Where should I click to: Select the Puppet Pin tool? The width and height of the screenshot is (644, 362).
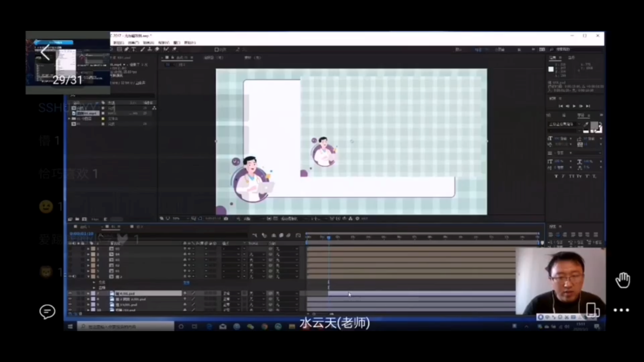click(174, 49)
